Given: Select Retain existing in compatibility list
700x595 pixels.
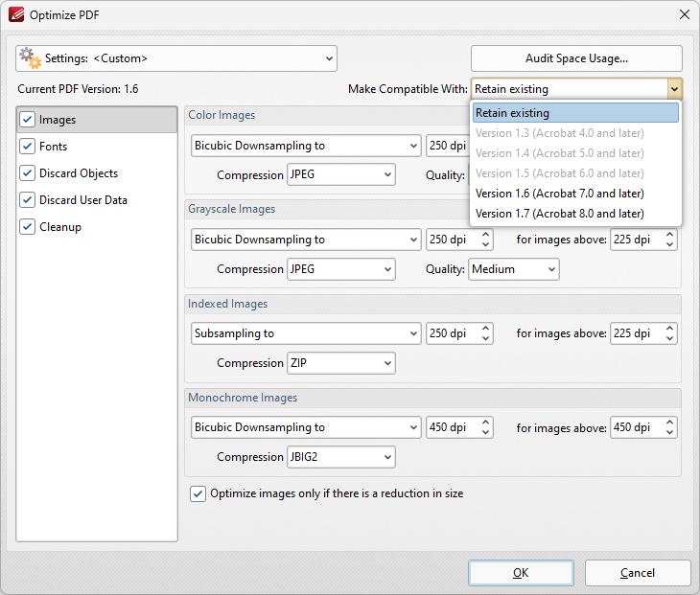Looking at the screenshot, I should pos(575,113).
